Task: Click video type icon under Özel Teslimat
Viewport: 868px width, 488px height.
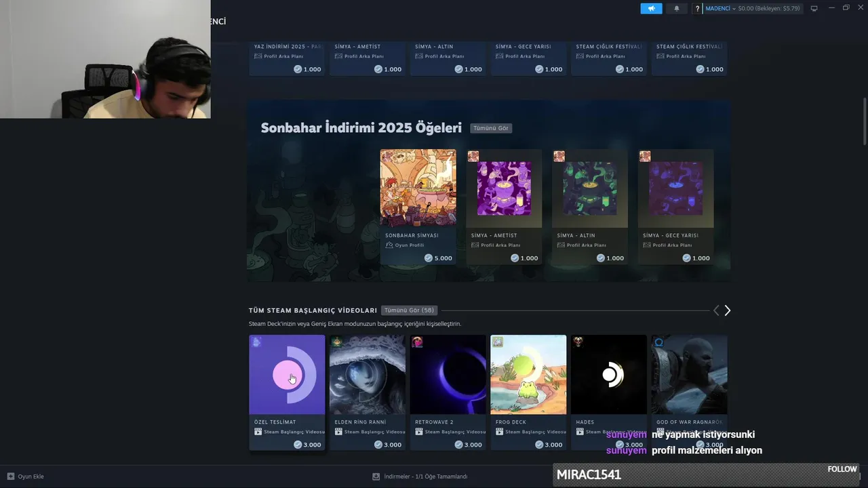Action: point(258,432)
